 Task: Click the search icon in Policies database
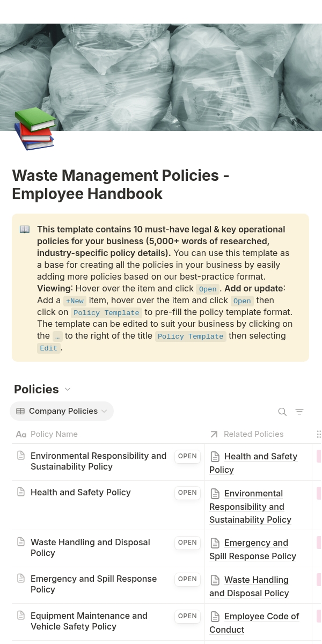(282, 412)
